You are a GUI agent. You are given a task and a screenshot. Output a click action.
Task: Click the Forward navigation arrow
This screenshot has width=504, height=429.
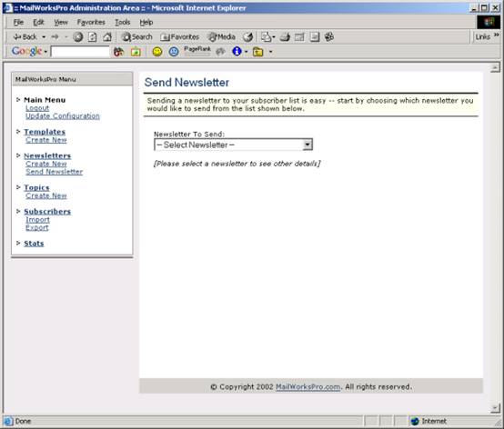point(55,37)
